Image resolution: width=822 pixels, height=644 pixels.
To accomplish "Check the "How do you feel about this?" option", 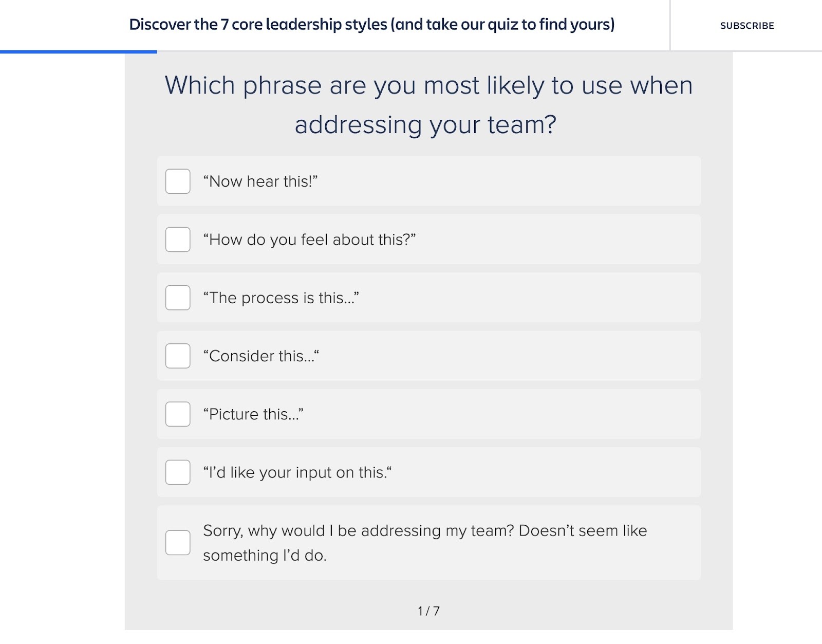I will click(x=177, y=240).
